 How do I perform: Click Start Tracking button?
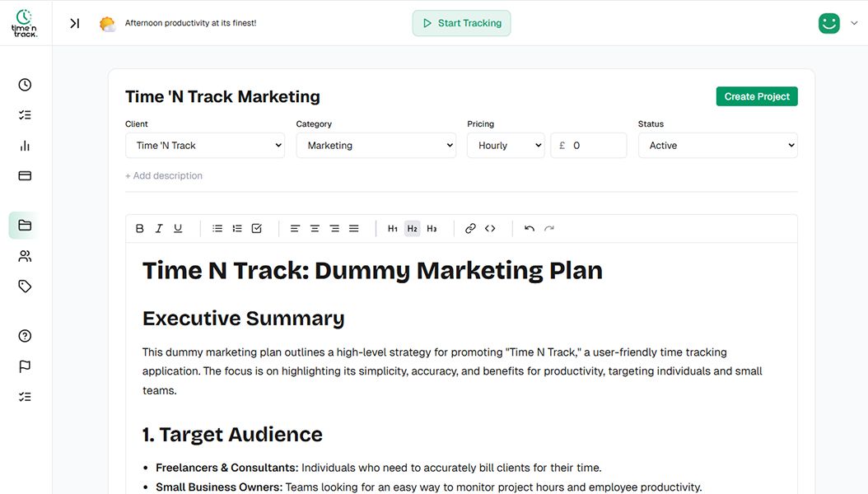[462, 23]
